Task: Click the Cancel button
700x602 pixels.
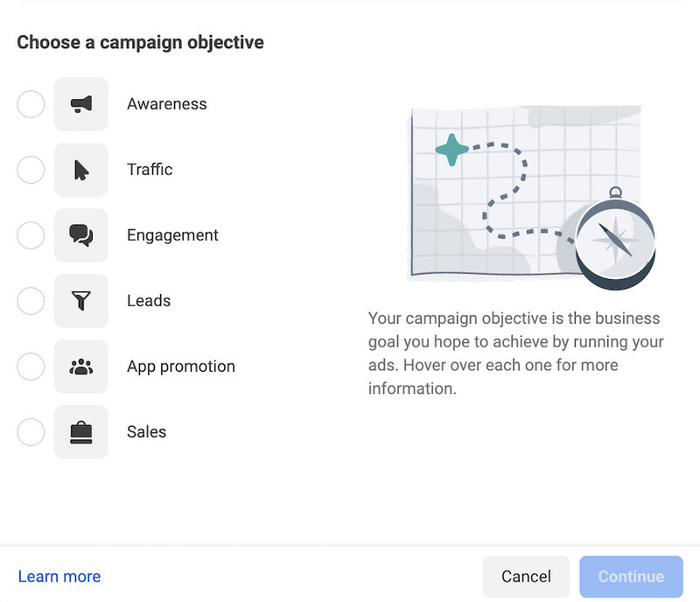Action: pyautogui.click(x=527, y=577)
